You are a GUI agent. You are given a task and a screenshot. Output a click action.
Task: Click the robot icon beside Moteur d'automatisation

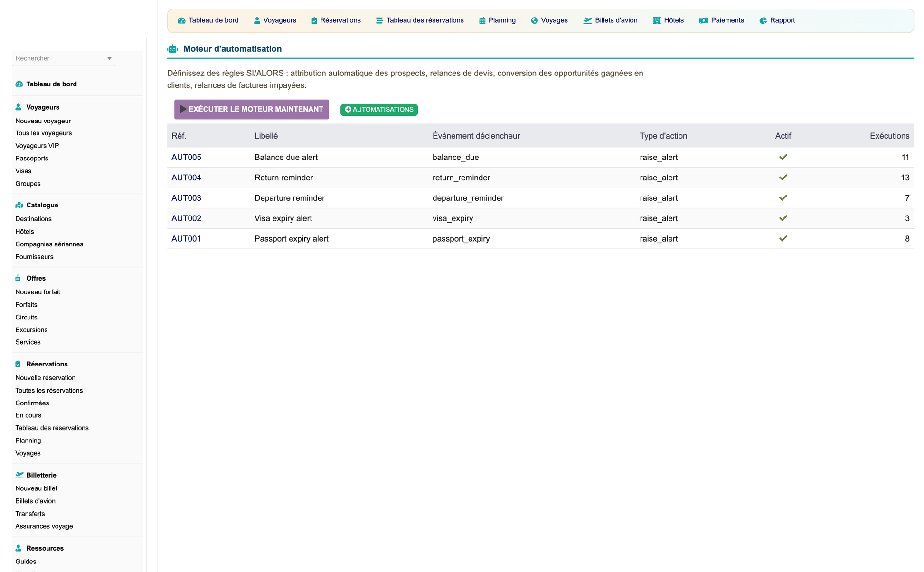(173, 49)
